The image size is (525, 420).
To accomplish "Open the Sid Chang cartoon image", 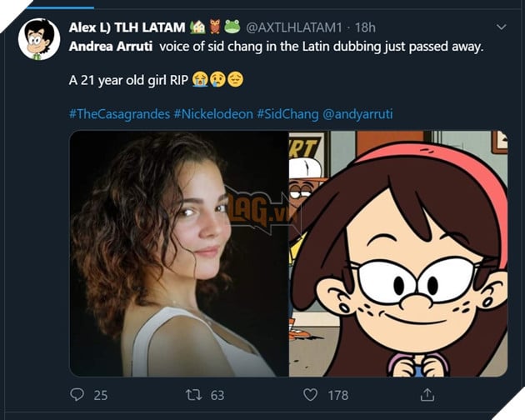I will [x=397, y=253].
